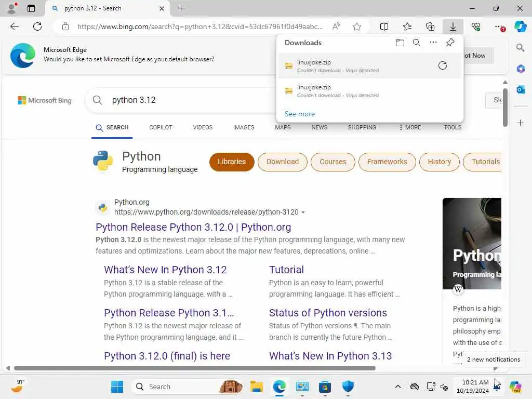This screenshot has height=399, width=532.
Task: Switch to the NEWS tab
Action: tap(320, 127)
